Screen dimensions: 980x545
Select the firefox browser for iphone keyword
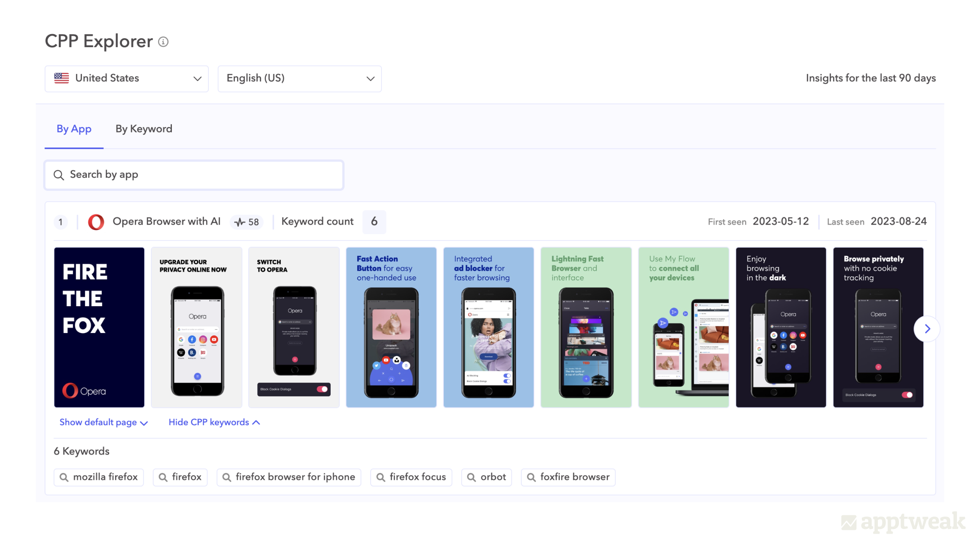[x=289, y=477]
